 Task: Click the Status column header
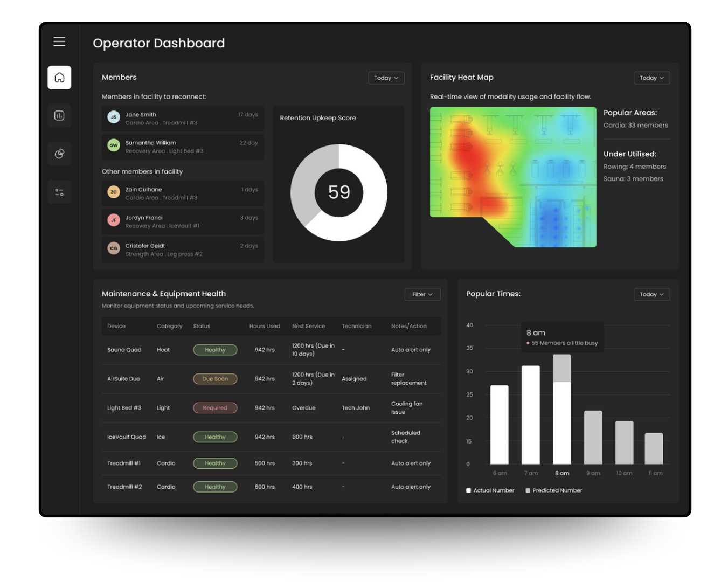coord(202,326)
